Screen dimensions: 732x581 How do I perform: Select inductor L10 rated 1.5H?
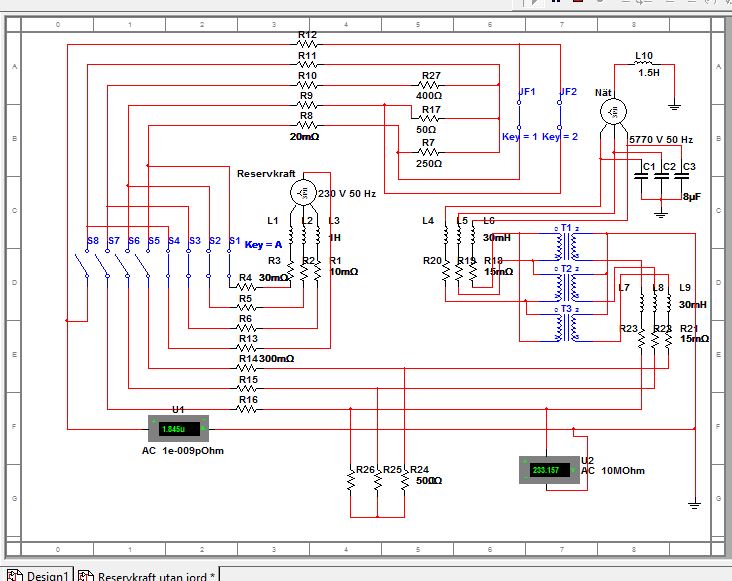pos(644,65)
